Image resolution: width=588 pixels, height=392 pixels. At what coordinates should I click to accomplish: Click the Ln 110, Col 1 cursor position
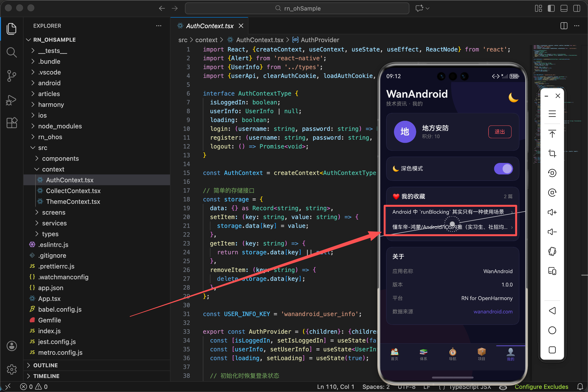pos(336,387)
